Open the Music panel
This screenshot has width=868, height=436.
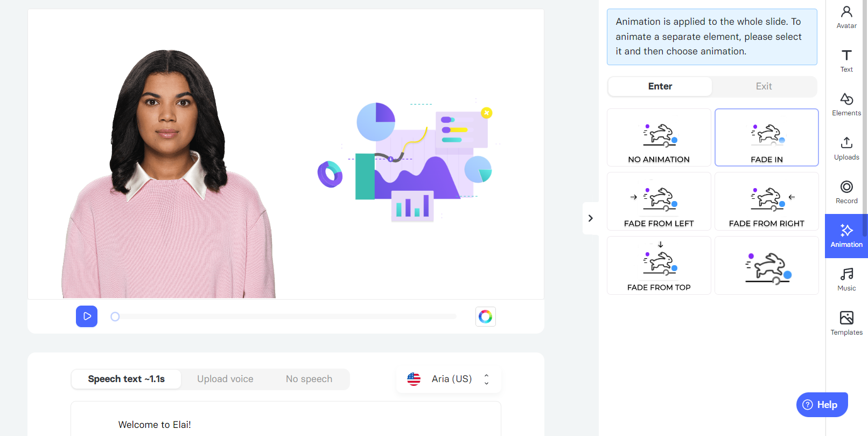click(846, 280)
